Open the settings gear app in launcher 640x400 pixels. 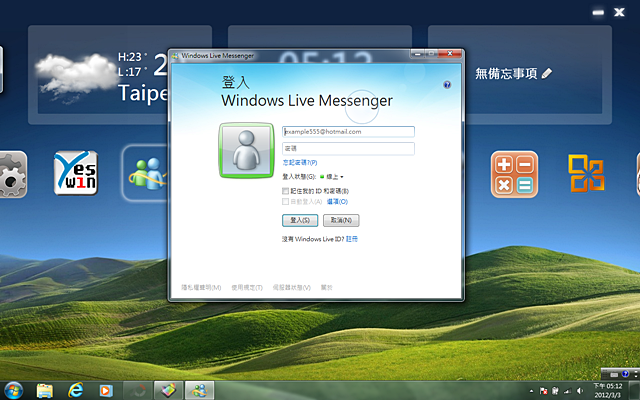13,175
